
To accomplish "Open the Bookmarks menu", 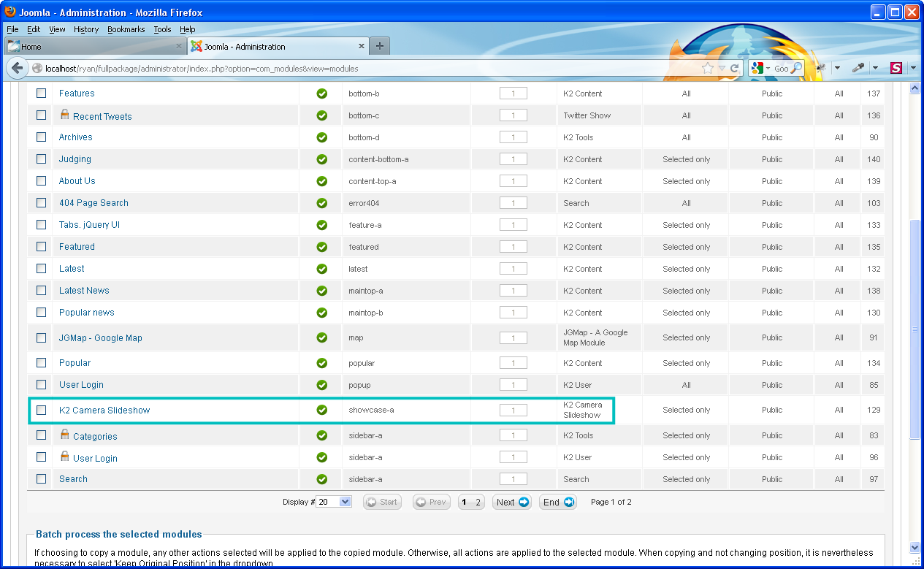I will pos(126,29).
